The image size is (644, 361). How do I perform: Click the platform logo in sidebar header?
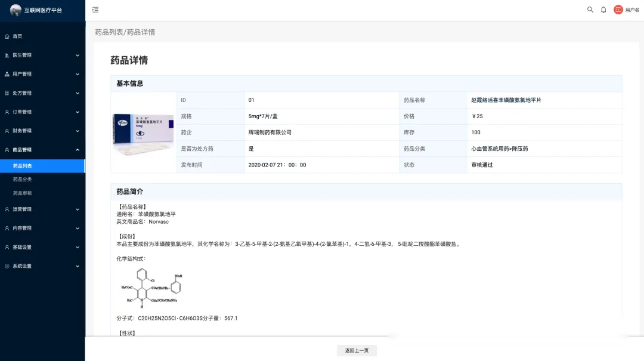16,10
